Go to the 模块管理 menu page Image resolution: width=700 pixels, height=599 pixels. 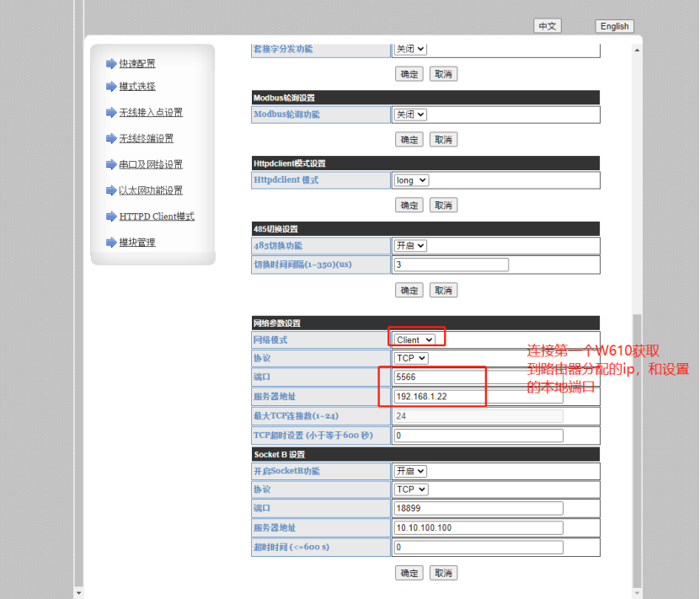point(136,243)
